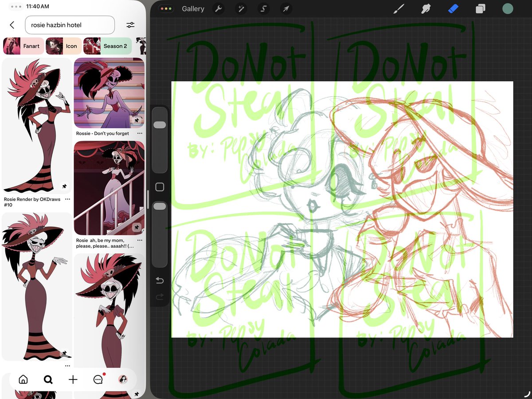This screenshot has height=399, width=532.
Task: Select the Eraser tool
Action: tap(453, 8)
